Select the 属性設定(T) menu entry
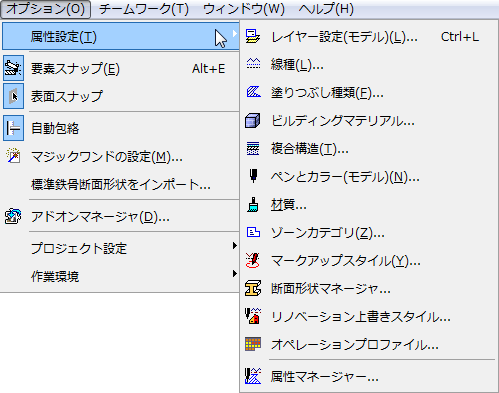 121,36
